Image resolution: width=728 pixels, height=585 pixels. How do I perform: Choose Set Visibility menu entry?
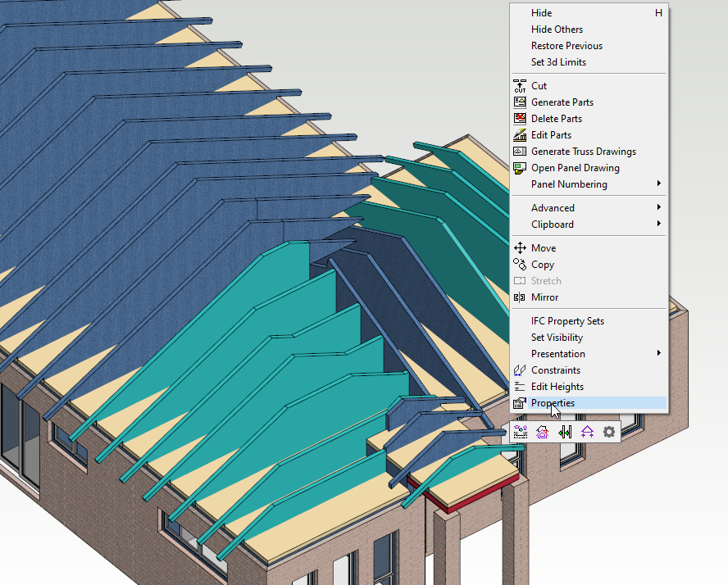(x=557, y=338)
